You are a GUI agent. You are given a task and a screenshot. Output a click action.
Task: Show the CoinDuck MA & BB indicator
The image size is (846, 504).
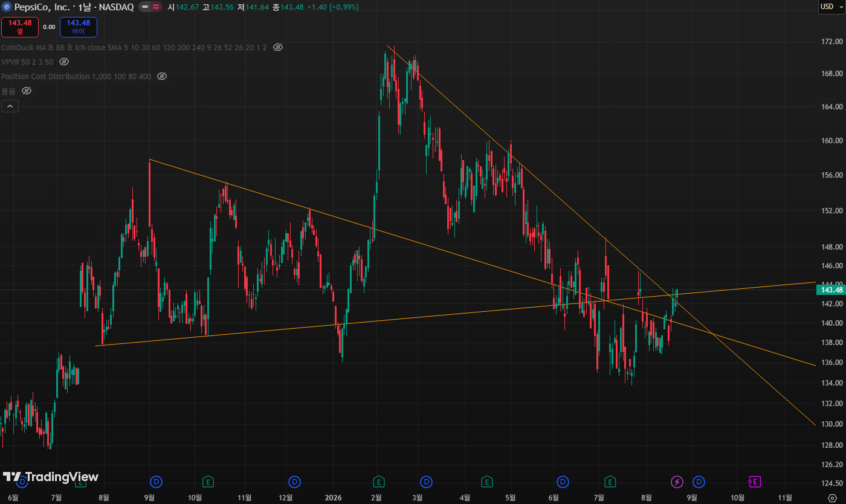[x=278, y=47]
